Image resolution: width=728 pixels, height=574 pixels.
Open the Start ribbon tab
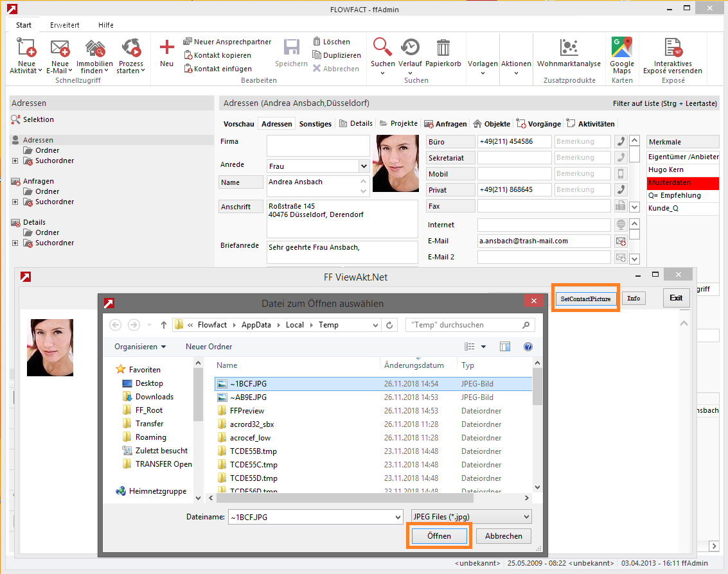pyautogui.click(x=24, y=25)
